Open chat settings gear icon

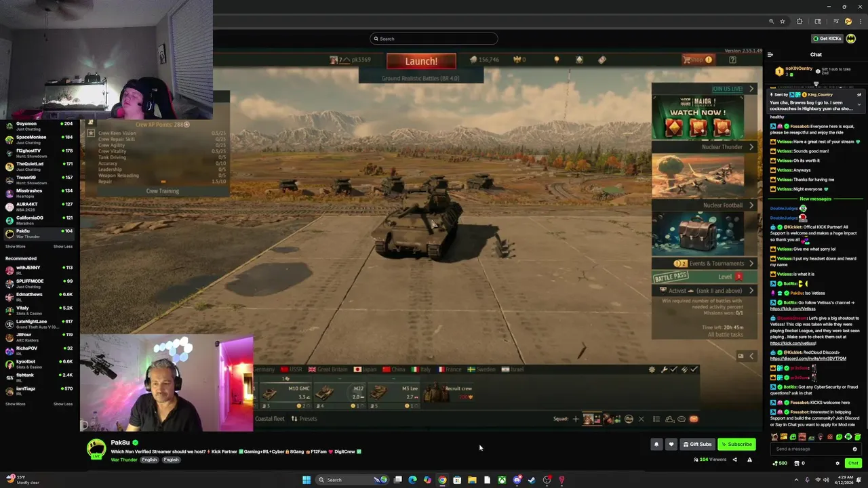[x=837, y=464]
